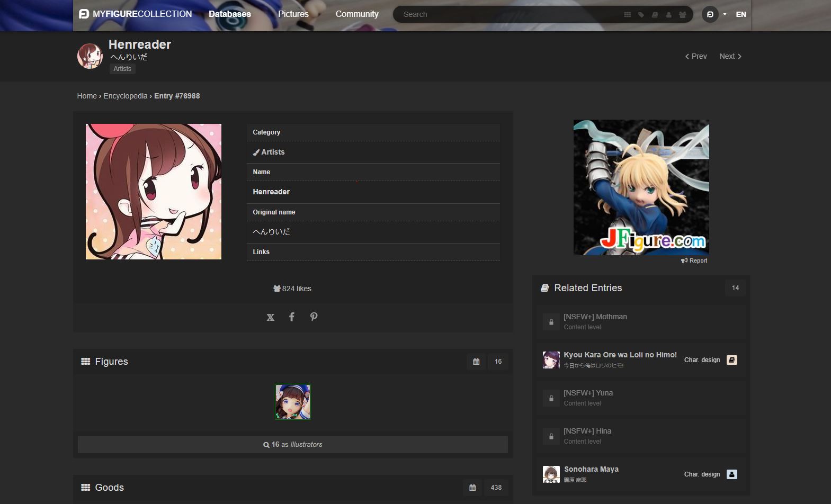The image size is (831, 504).
Task: Click the book icon beside Related Entries
Action: pos(544,288)
